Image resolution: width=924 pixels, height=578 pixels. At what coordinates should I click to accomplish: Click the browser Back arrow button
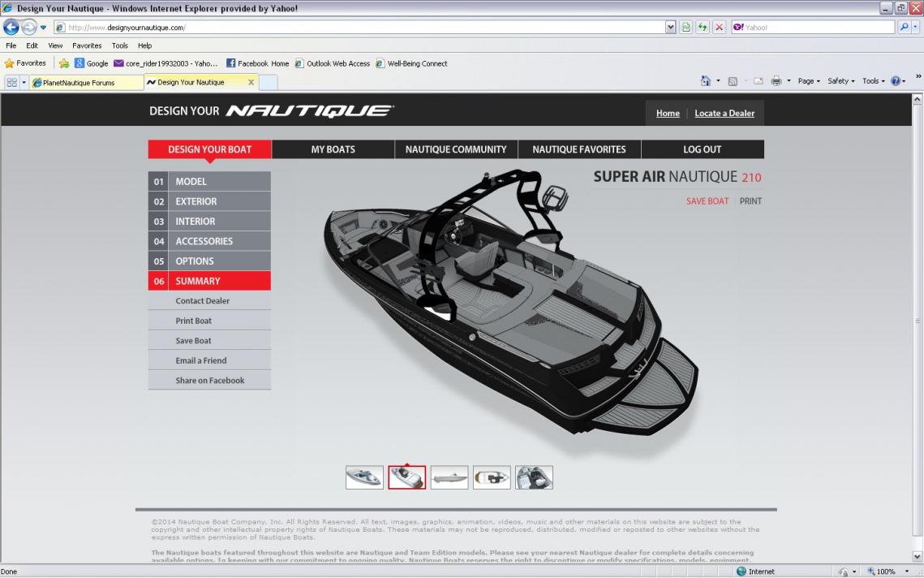pyautogui.click(x=11, y=27)
